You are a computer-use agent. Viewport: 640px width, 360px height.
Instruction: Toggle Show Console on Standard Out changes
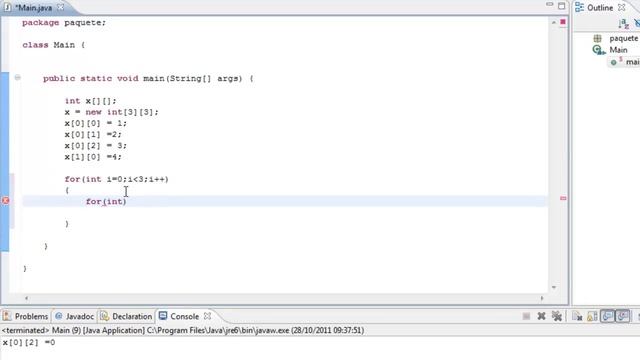[607, 316]
